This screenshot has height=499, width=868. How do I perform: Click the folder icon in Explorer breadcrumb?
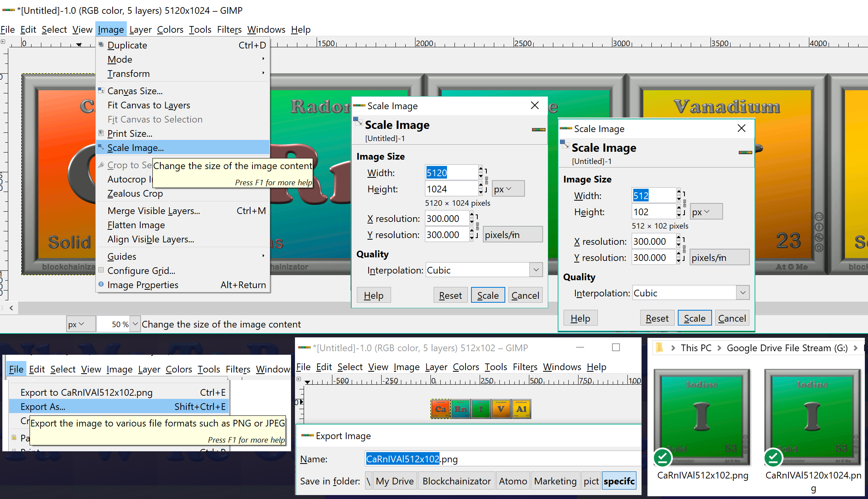pyautogui.click(x=660, y=348)
